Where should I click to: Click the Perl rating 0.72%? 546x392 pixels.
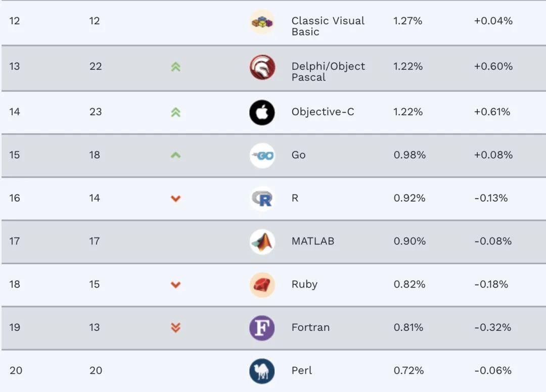pos(408,371)
